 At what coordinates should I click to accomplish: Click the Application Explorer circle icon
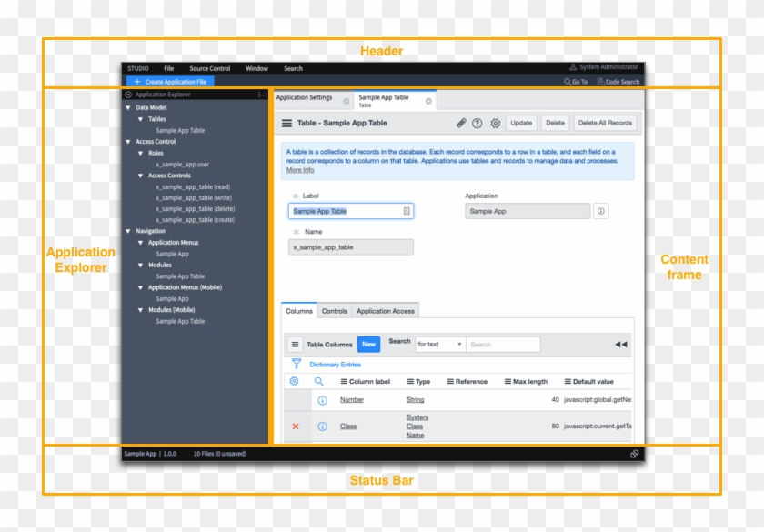coord(128,95)
